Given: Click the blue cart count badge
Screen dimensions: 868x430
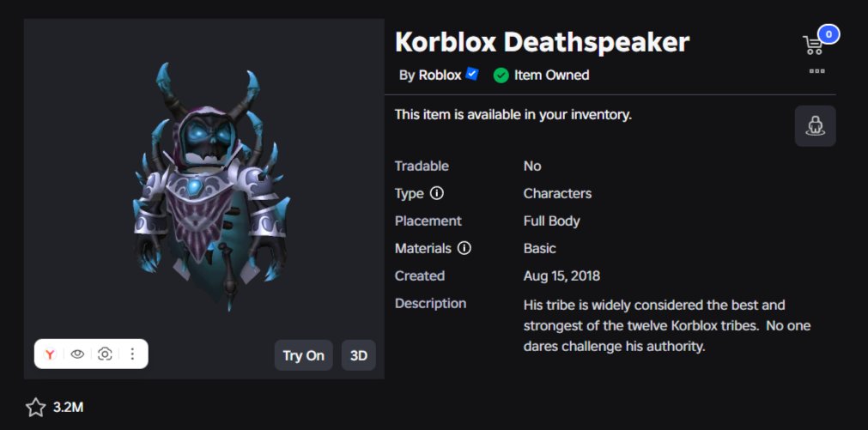Looking at the screenshot, I should pos(829,34).
